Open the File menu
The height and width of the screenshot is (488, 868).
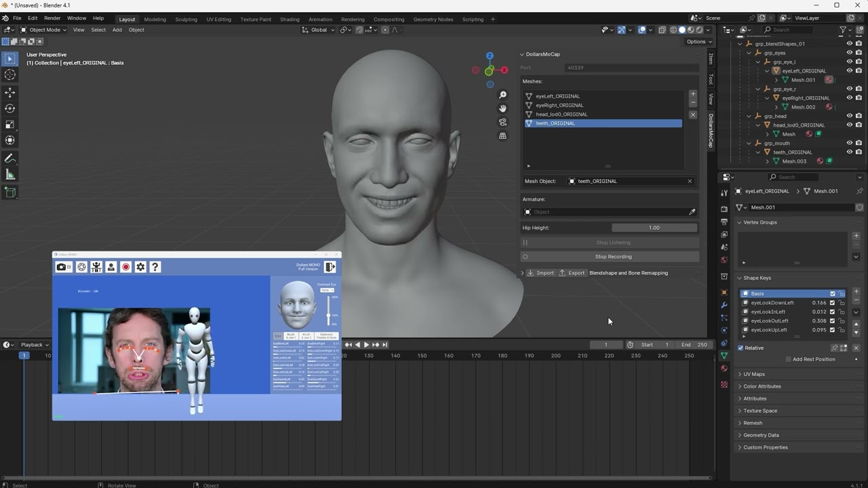17,18
